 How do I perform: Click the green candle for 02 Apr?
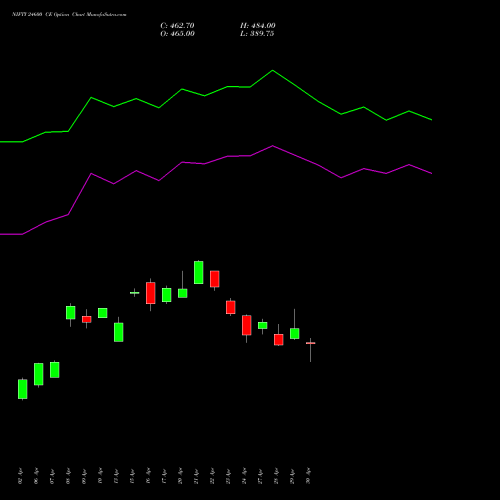point(23,389)
